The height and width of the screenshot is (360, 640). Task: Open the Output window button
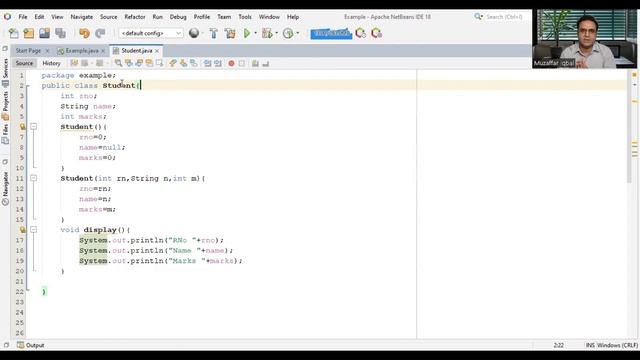31,345
